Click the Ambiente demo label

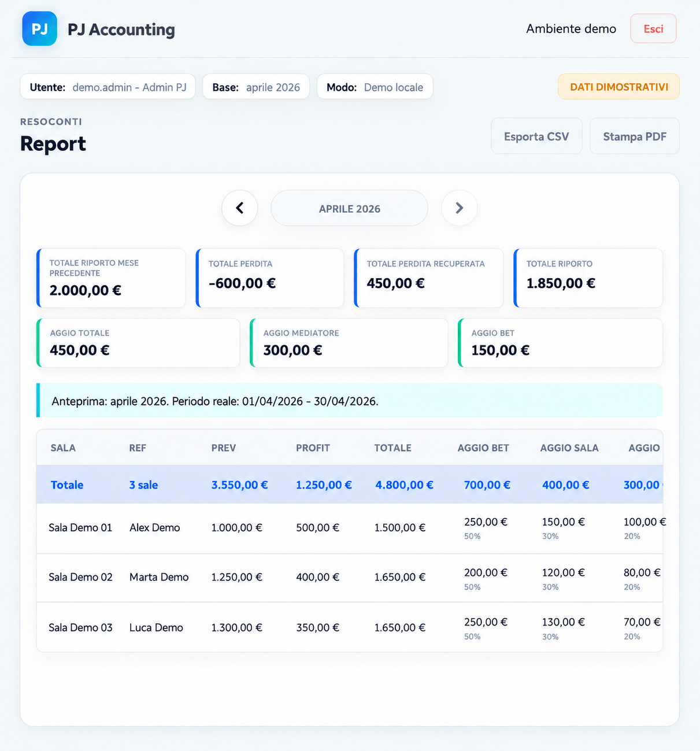pyautogui.click(x=571, y=29)
